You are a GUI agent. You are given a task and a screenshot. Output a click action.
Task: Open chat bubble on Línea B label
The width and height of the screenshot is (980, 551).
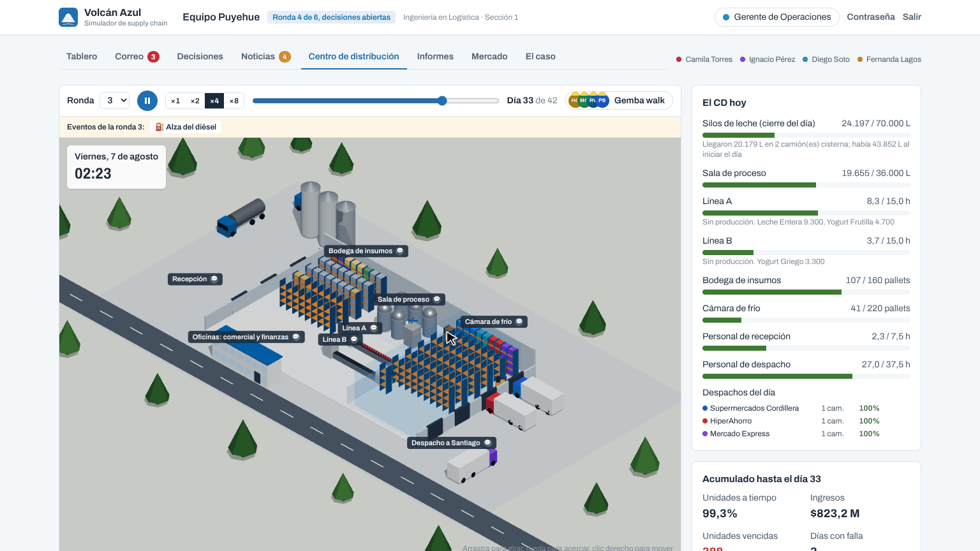point(354,340)
